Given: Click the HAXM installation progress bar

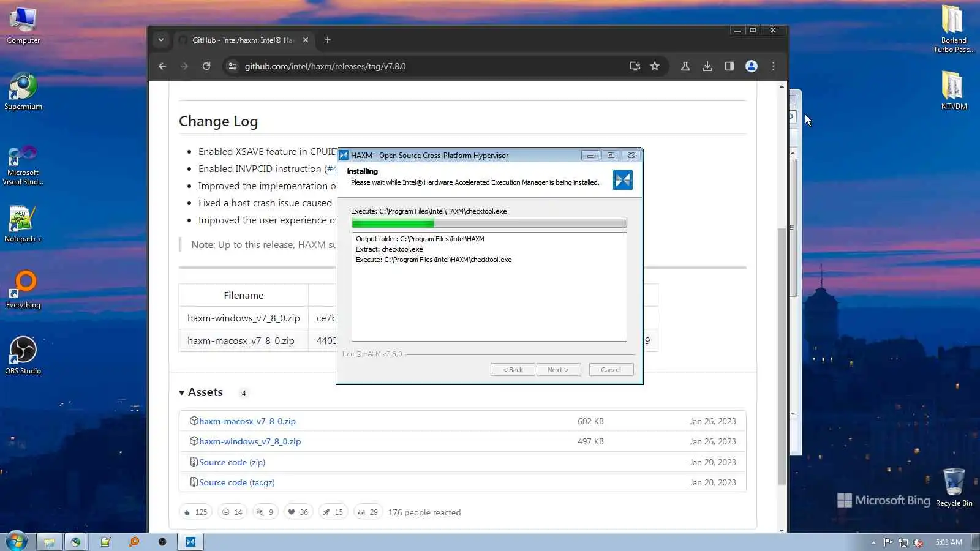Looking at the screenshot, I should pyautogui.click(x=489, y=223).
